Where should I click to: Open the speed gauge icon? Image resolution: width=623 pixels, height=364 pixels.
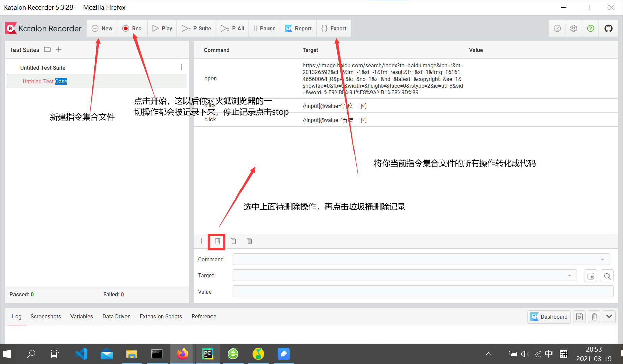[x=557, y=28]
